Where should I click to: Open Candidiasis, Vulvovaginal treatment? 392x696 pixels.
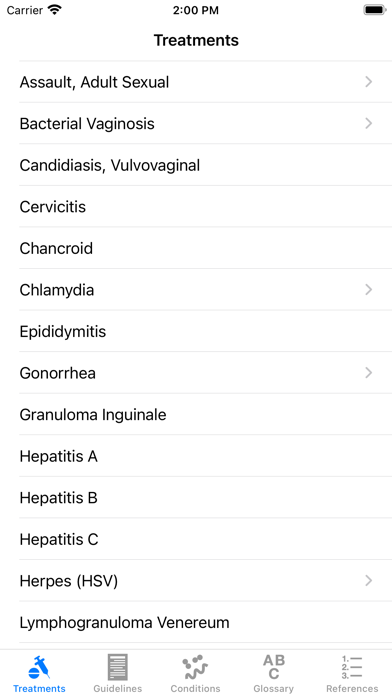click(x=206, y=165)
